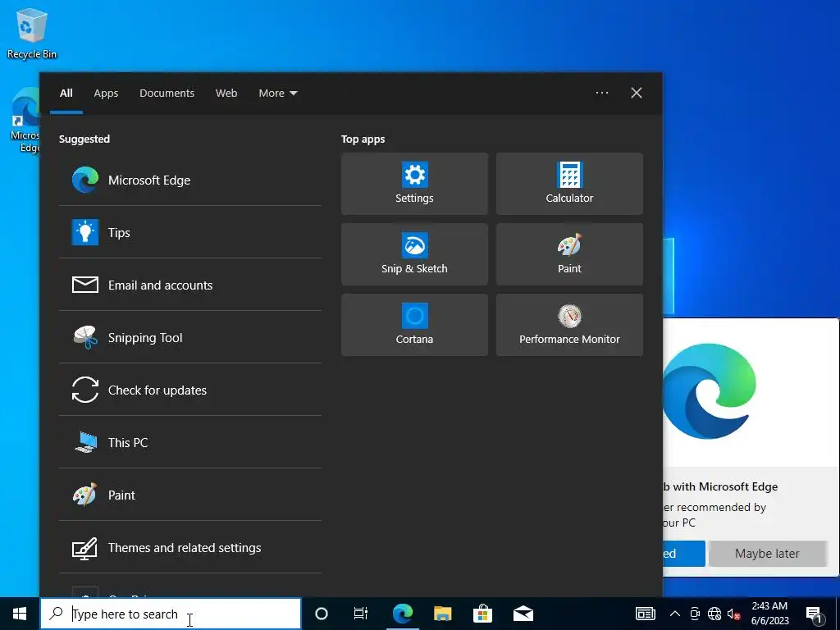Select the All search tab
The width and height of the screenshot is (840, 630).
point(66,94)
